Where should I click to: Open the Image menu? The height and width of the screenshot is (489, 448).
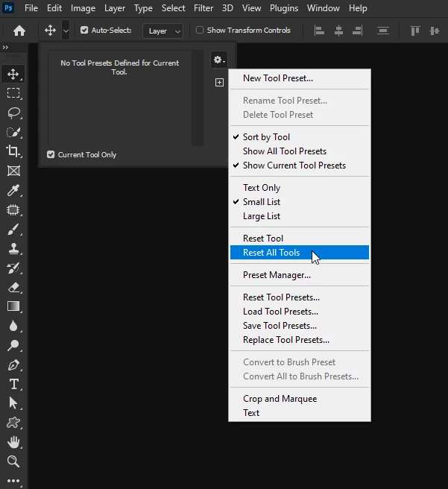83,8
